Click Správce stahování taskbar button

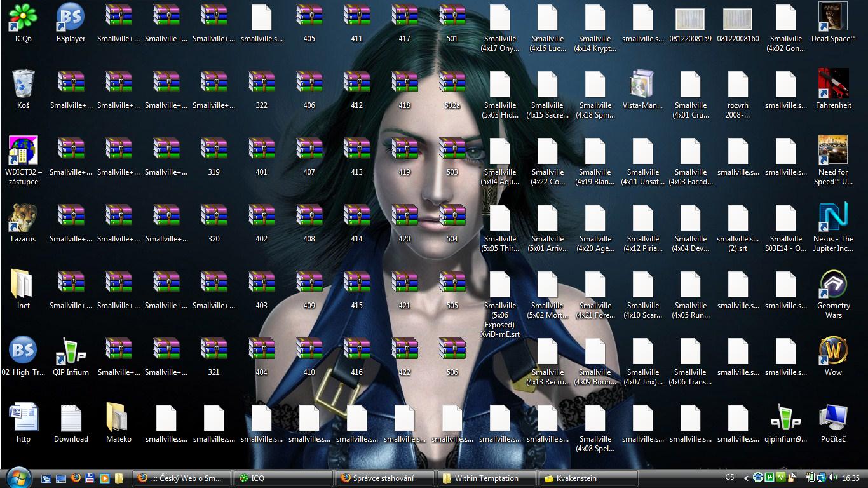point(384,478)
